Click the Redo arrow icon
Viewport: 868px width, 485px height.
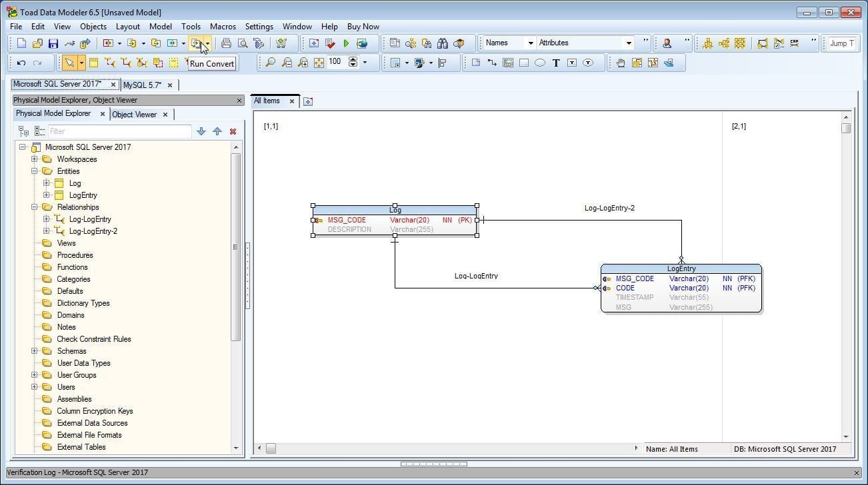pos(37,63)
